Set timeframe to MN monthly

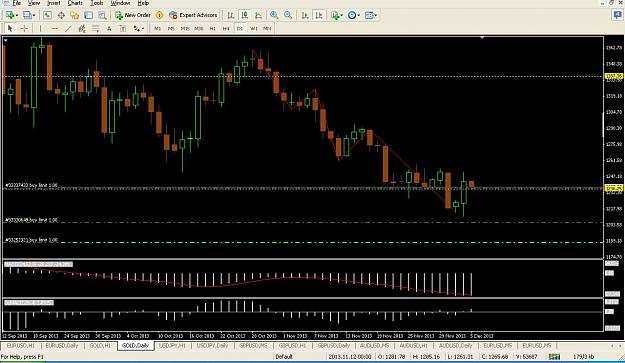click(267, 28)
